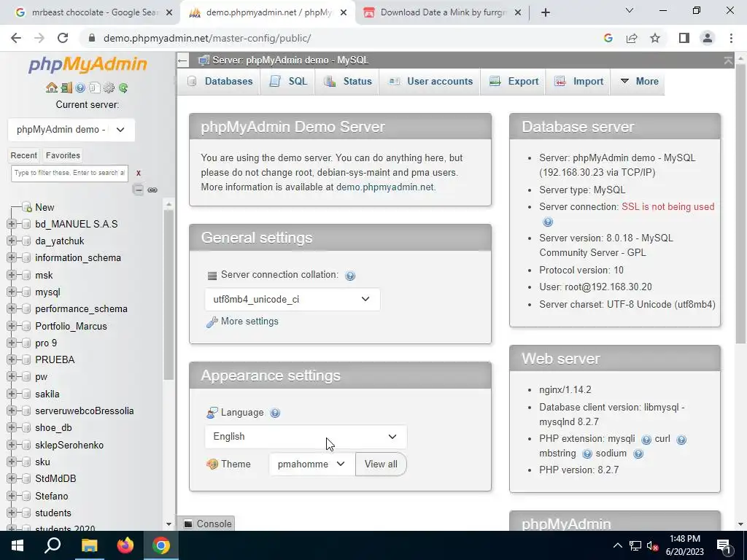Image resolution: width=747 pixels, height=560 pixels.
Task: Open navigation panel settings gear icon
Action: [109, 87]
